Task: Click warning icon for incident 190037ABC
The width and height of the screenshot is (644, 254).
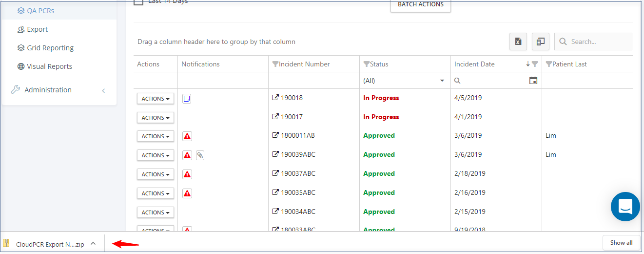Action: (187, 174)
